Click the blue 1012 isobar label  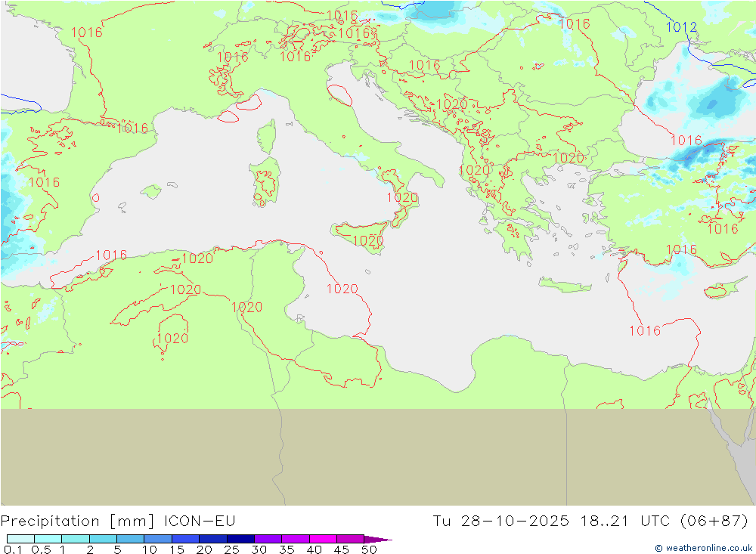(x=681, y=27)
